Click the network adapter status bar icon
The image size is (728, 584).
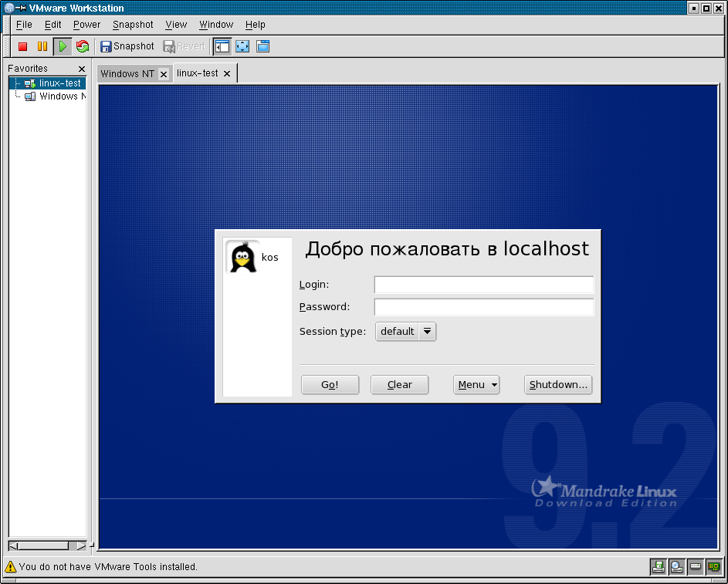713,566
